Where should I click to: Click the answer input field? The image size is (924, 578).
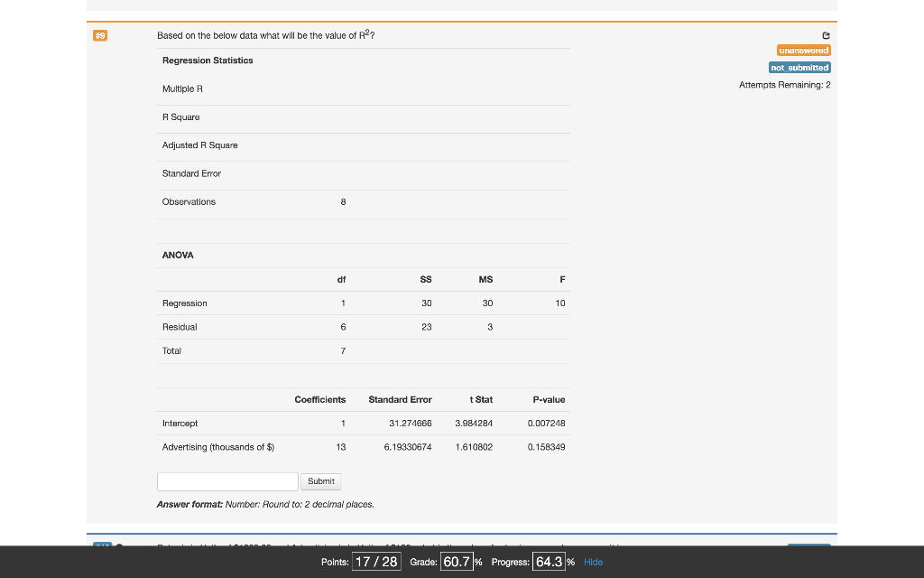click(227, 481)
